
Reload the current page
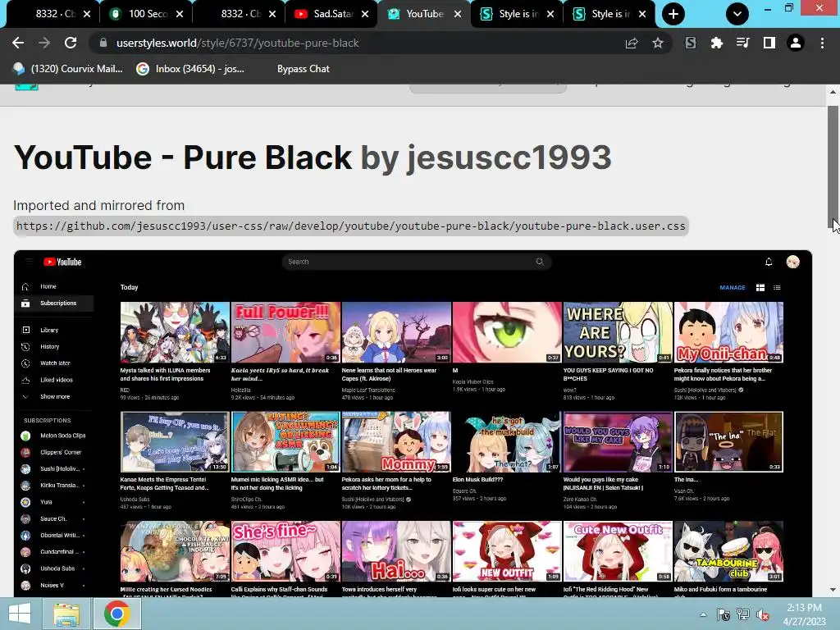(x=71, y=43)
